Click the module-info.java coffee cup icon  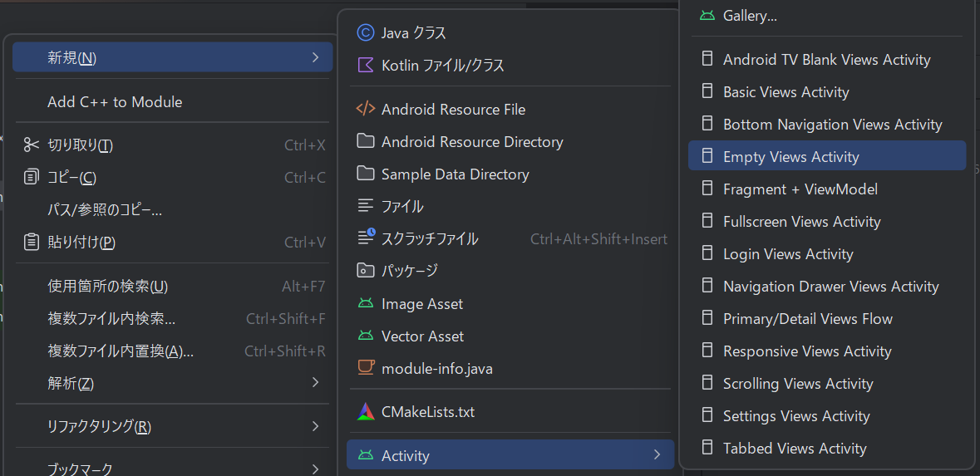pyautogui.click(x=365, y=368)
